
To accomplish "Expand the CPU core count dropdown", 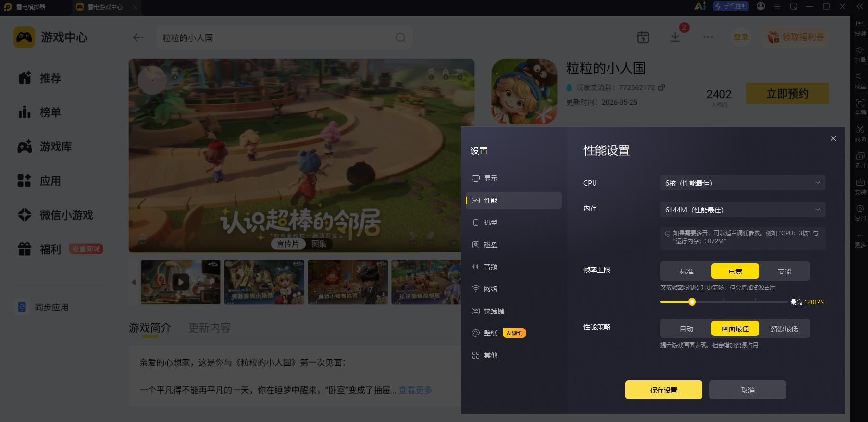I will [x=743, y=183].
